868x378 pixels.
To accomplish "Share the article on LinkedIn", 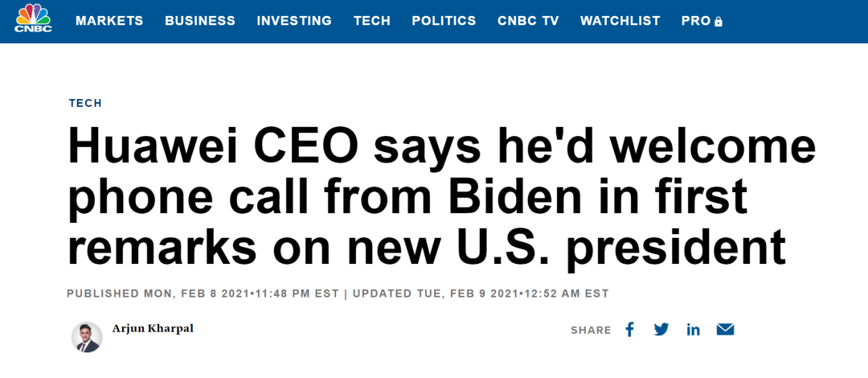I will 693,330.
